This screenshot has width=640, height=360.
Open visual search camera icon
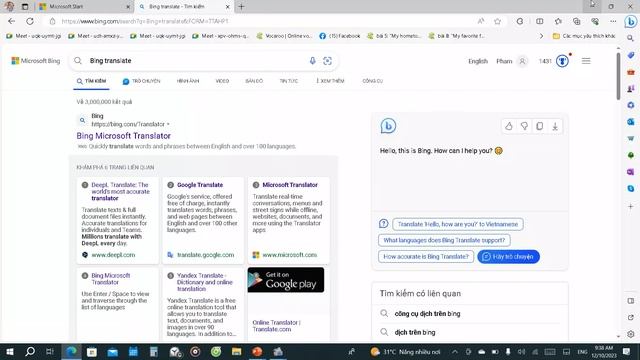[x=327, y=61]
